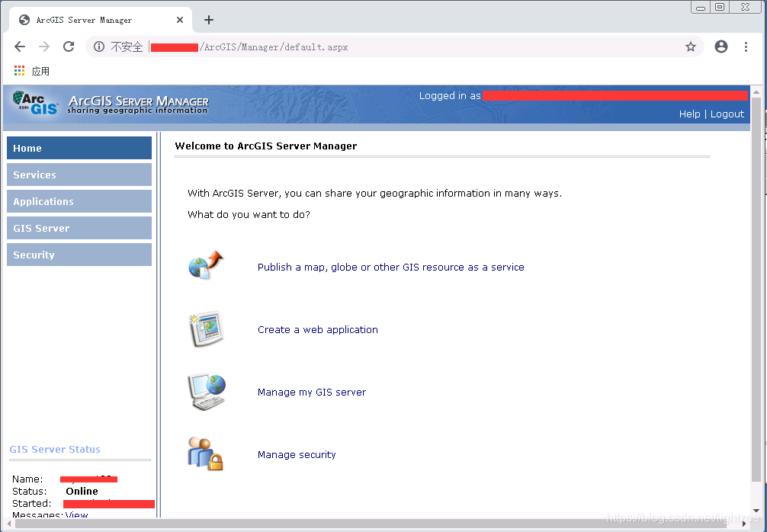Click the browser Back arrow

pyautogui.click(x=20, y=46)
